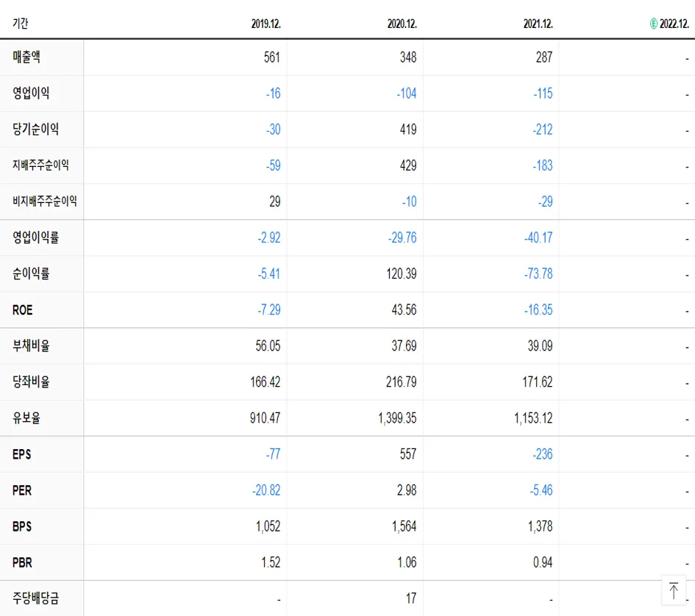Select the 2022.12. estimate column header
The height and width of the screenshot is (616, 695).
click(671, 23)
